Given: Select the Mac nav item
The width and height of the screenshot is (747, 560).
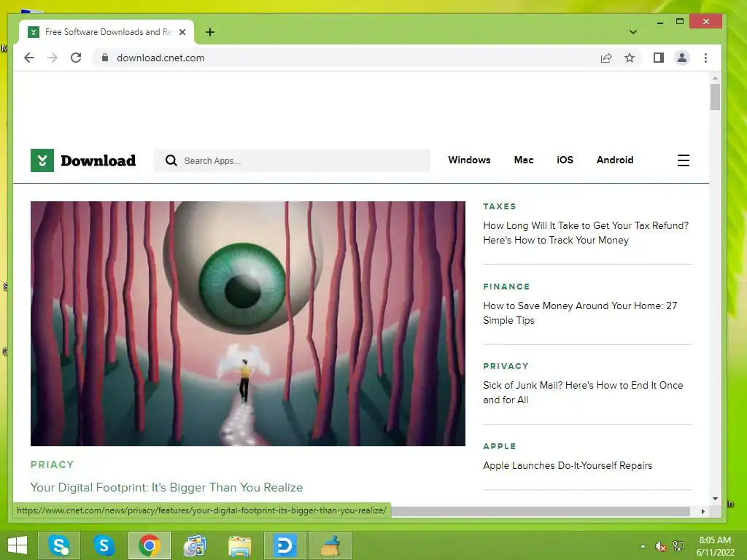Looking at the screenshot, I should point(524,160).
